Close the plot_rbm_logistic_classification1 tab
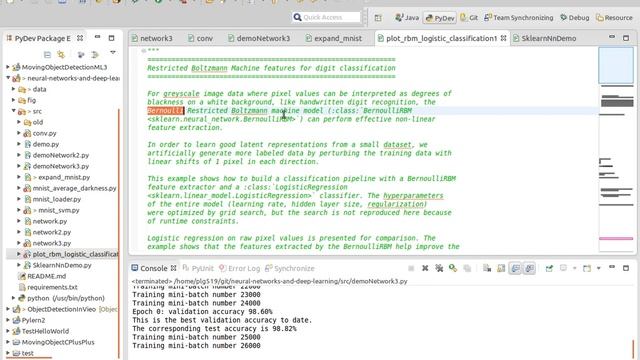The height and width of the screenshot is (360, 640). coord(503,38)
